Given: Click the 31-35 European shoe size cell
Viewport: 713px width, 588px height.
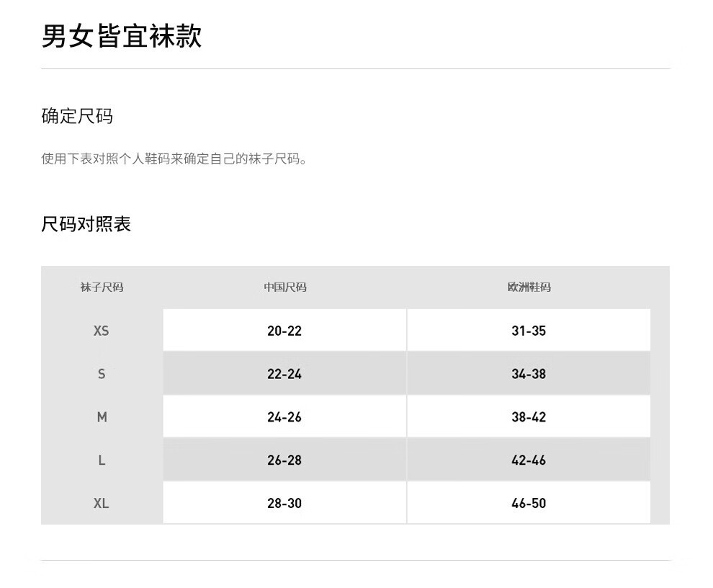Looking at the screenshot, I should pyautogui.click(x=529, y=331).
